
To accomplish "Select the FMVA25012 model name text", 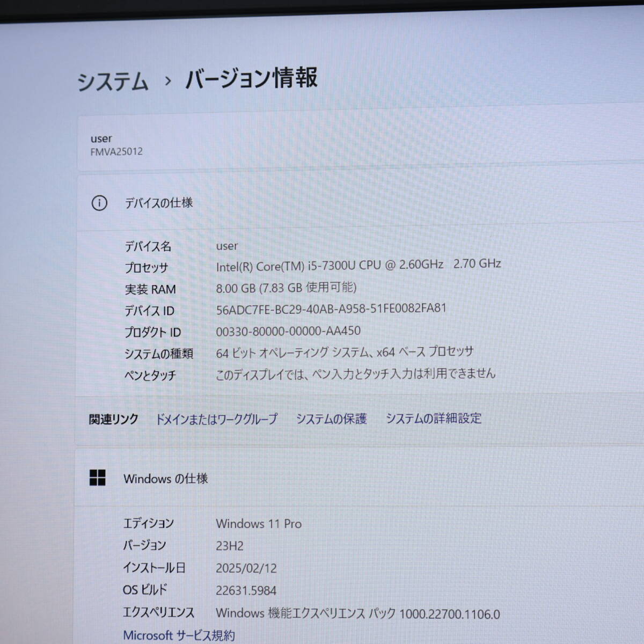I will pos(116,152).
